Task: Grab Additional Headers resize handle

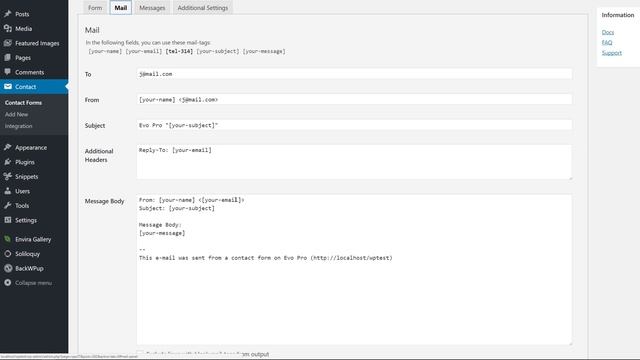Action: click(570, 178)
